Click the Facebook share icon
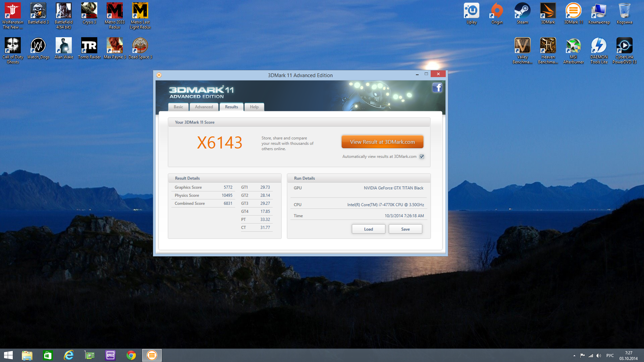This screenshot has width=644, height=362. 437,88
